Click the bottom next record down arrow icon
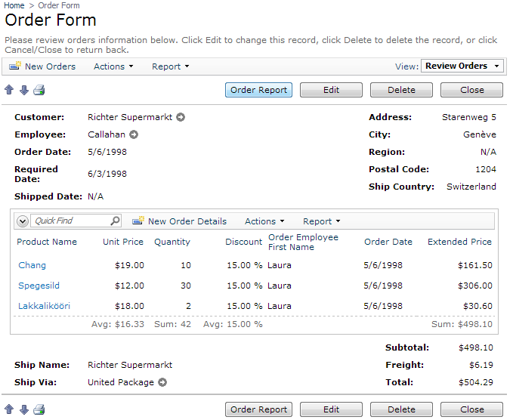 coord(23,409)
